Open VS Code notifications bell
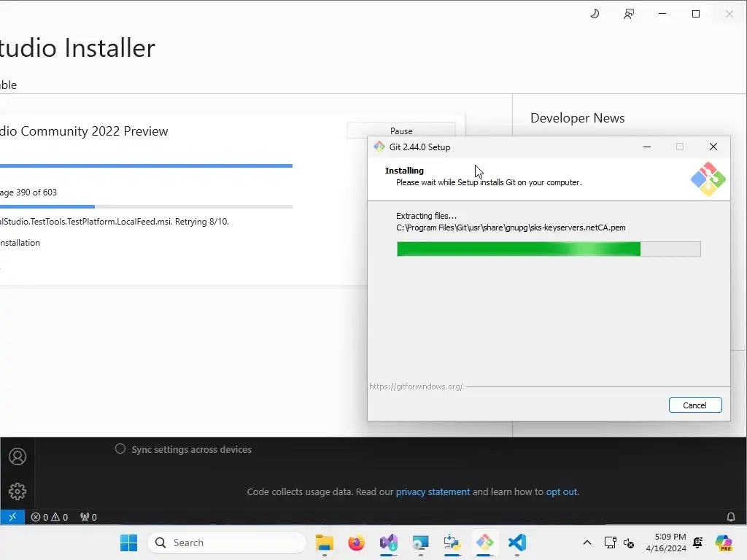 pos(731,517)
